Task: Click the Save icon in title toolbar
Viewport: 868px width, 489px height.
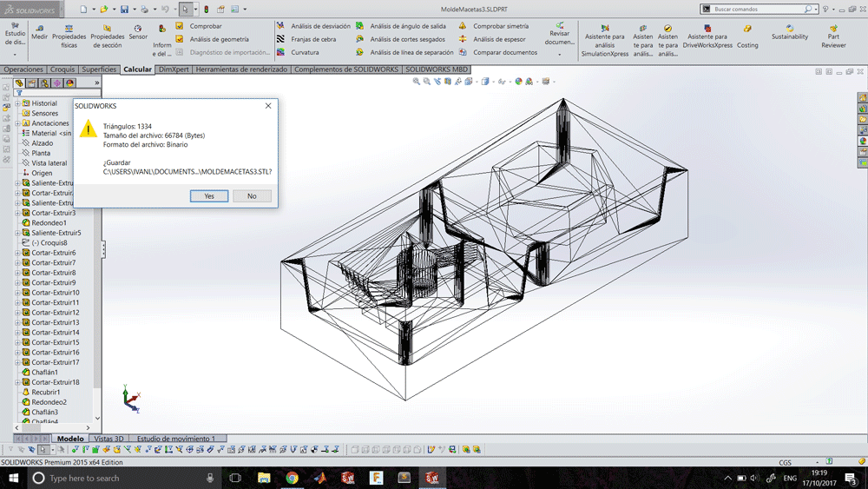Action: click(124, 10)
